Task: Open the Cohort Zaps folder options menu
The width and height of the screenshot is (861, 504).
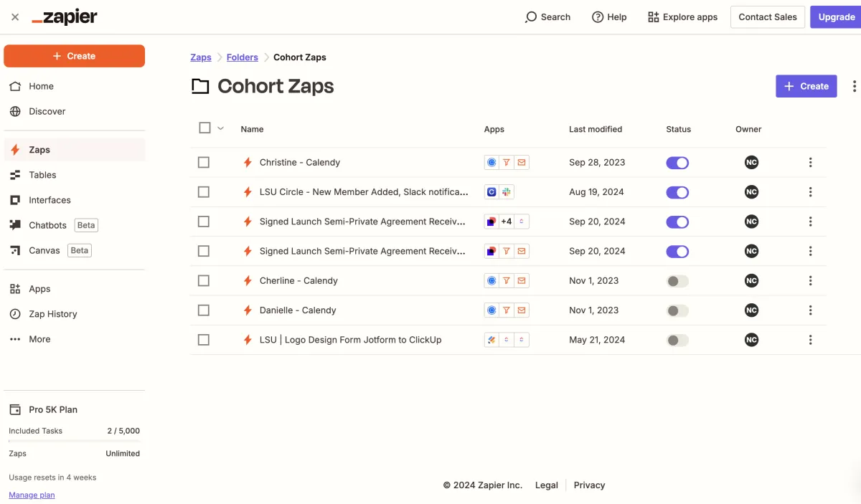Action: [x=854, y=86]
